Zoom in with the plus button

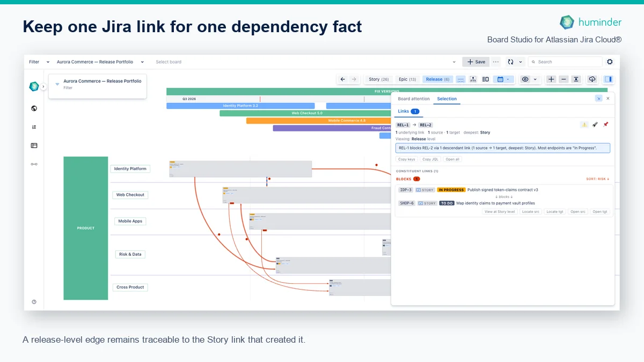pyautogui.click(x=551, y=79)
